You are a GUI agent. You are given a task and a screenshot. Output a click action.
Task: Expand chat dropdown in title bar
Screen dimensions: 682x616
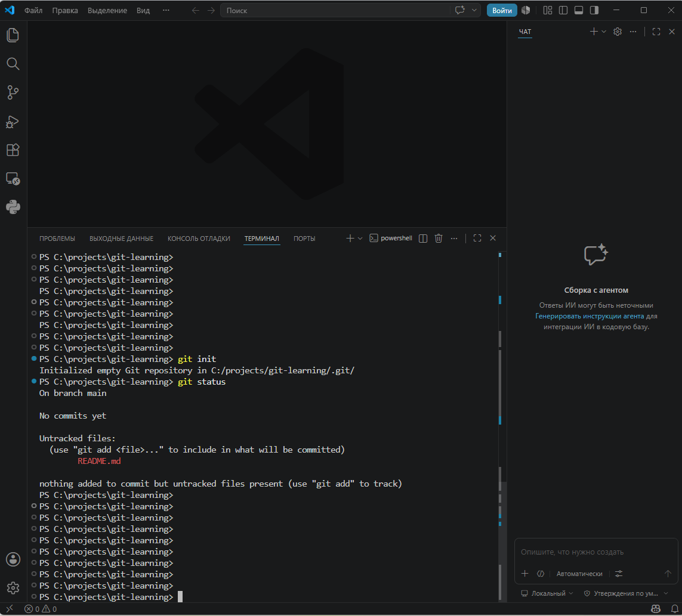[474, 10]
